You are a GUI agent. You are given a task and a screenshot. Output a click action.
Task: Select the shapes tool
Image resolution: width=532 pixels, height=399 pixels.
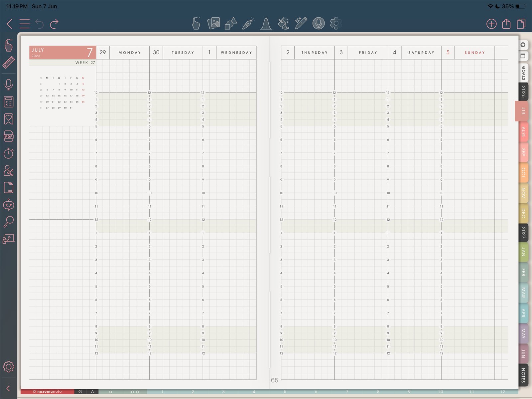click(231, 23)
